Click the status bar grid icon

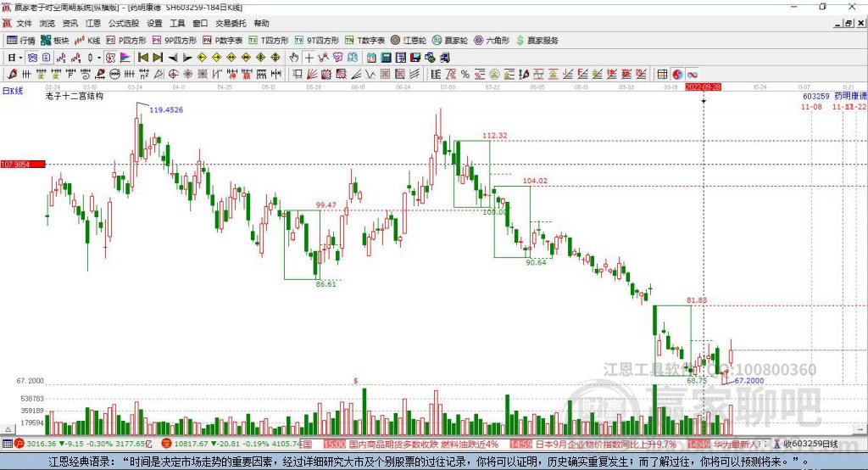coord(7,444)
